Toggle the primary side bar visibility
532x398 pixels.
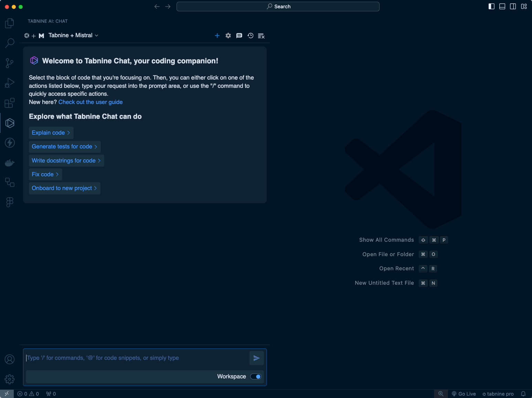click(491, 7)
